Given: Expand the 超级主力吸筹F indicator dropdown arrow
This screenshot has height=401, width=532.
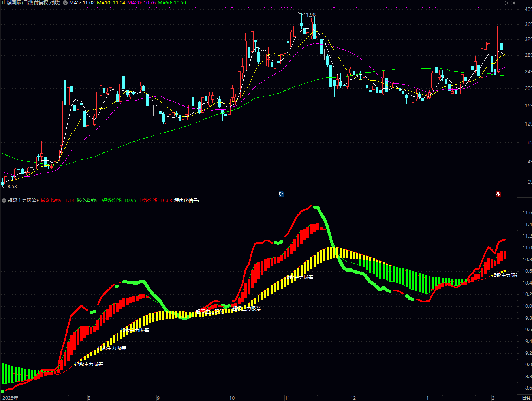Looking at the screenshot, I should click(x=4, y=200).
